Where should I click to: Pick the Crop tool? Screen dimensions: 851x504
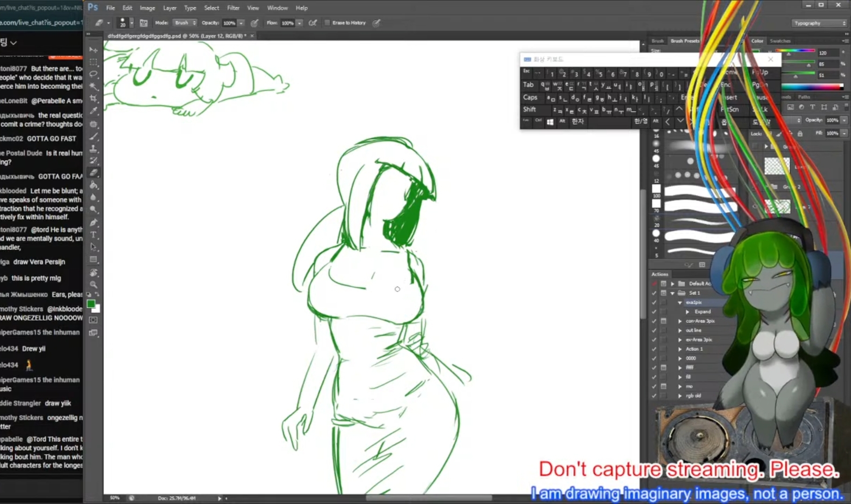click(x=93, y=98)
